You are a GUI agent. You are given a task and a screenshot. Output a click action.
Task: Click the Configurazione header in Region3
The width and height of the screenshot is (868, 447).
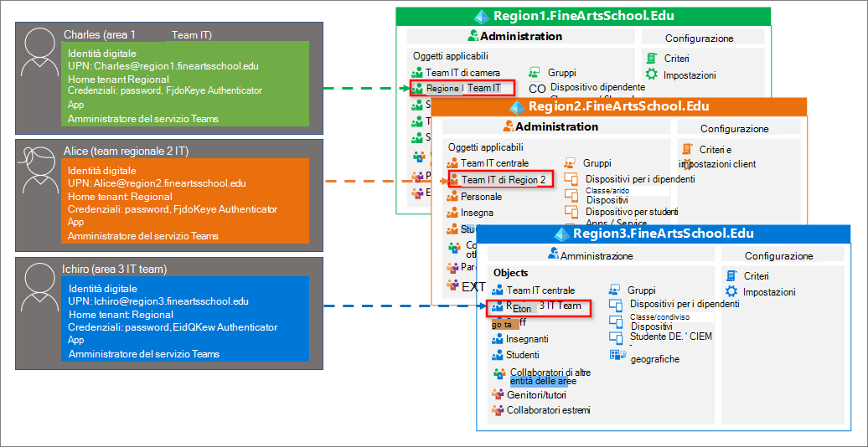779,256
